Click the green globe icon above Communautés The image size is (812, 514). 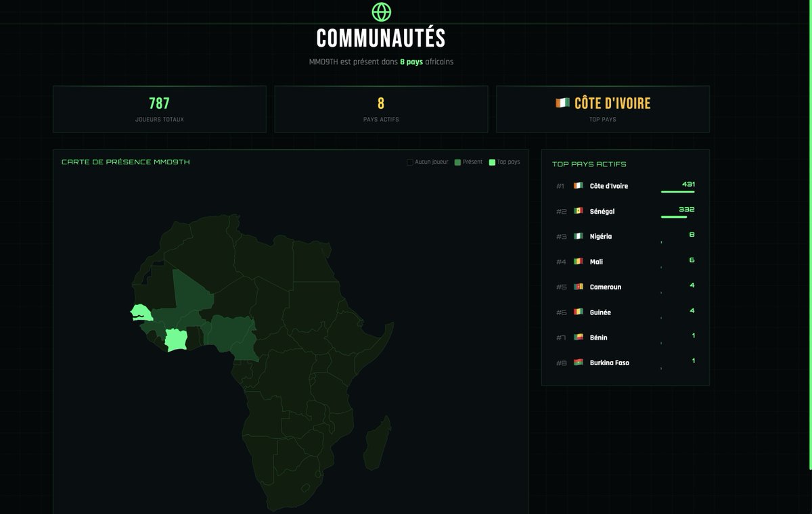pyautogui.click(x=382, y=11)
